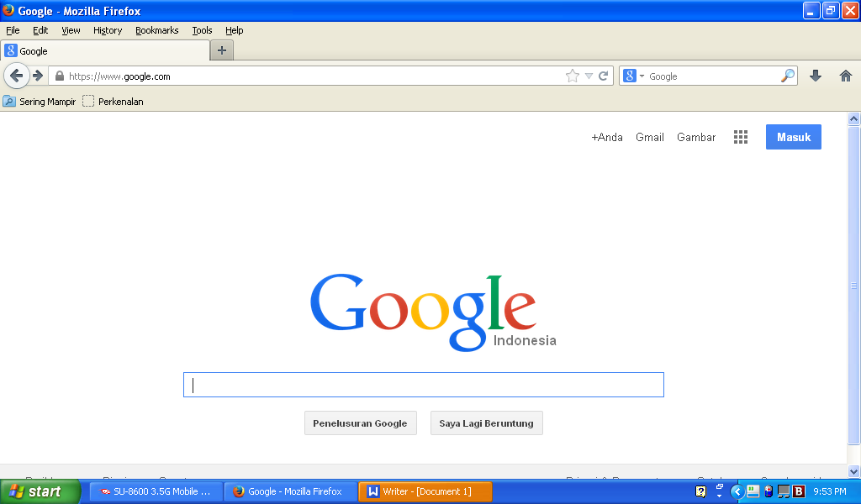This screenshot has height=504, width=861.
Task: Open the search engine selector dropdown
Action: pos(634,76)
